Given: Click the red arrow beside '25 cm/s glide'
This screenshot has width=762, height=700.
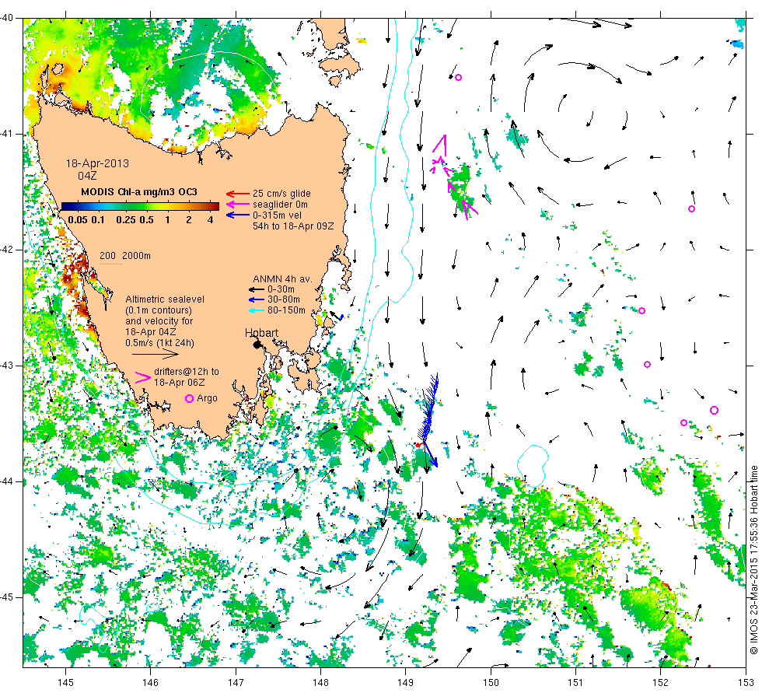Looking at the screenshot, I should (x=238, y=194).
